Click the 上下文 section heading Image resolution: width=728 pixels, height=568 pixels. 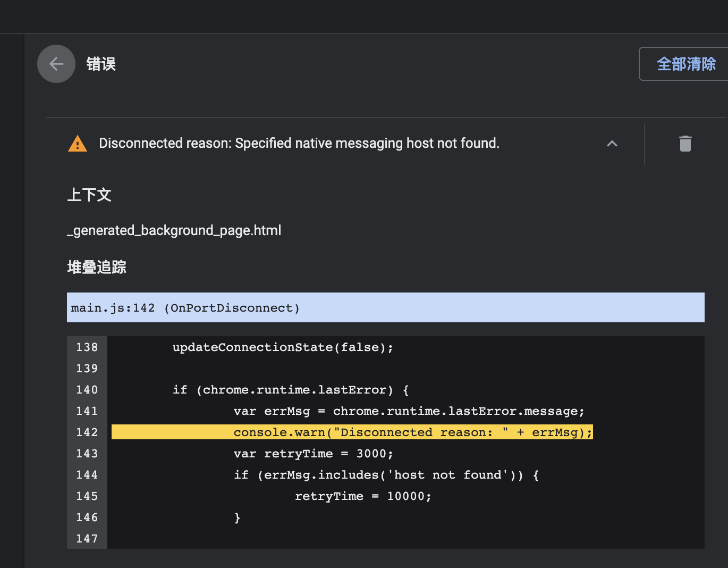[89, 195]
